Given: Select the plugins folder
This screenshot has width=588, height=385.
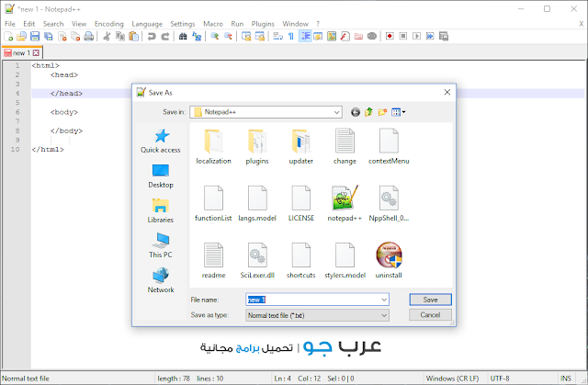Looking at the screenshot, I should pos(257,147).
